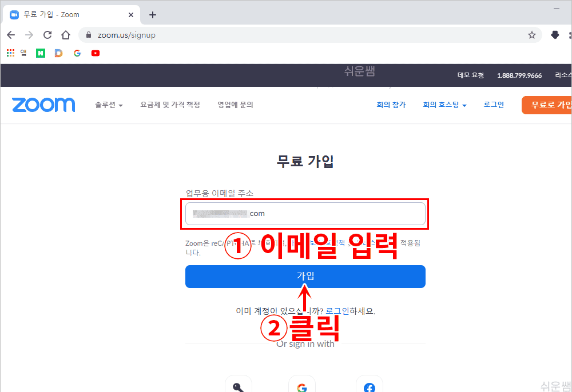Click the orange 무료로 가입 button

(547, 105)
